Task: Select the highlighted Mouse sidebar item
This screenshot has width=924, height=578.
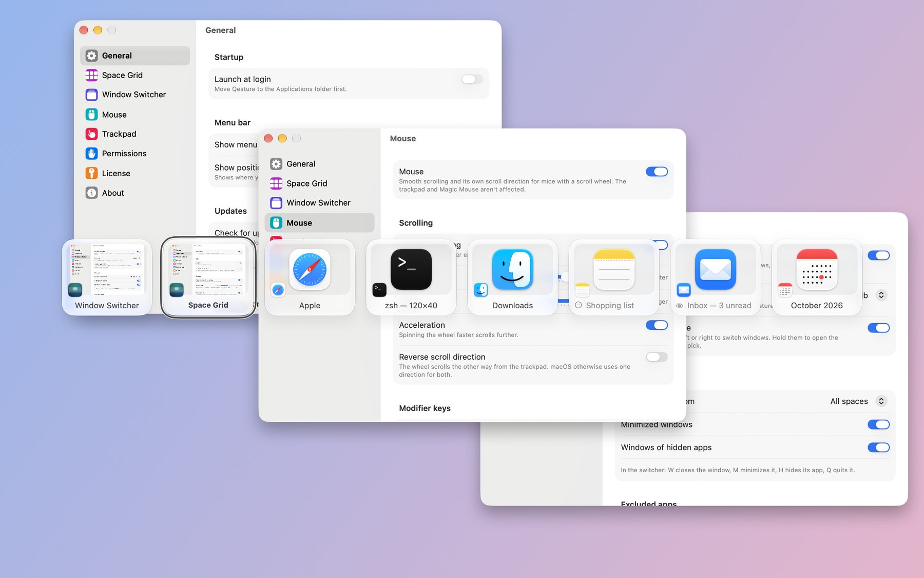Action: click(319, 223)
